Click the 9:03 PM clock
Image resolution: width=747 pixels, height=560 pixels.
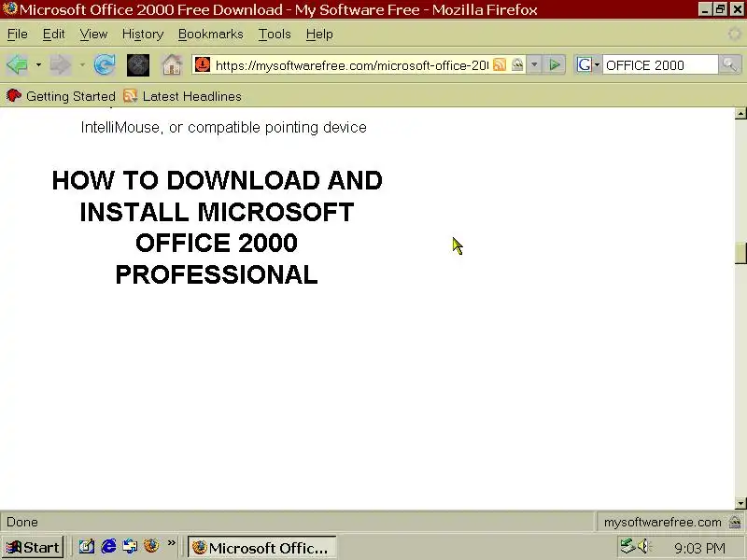click(x=699, y=548)
